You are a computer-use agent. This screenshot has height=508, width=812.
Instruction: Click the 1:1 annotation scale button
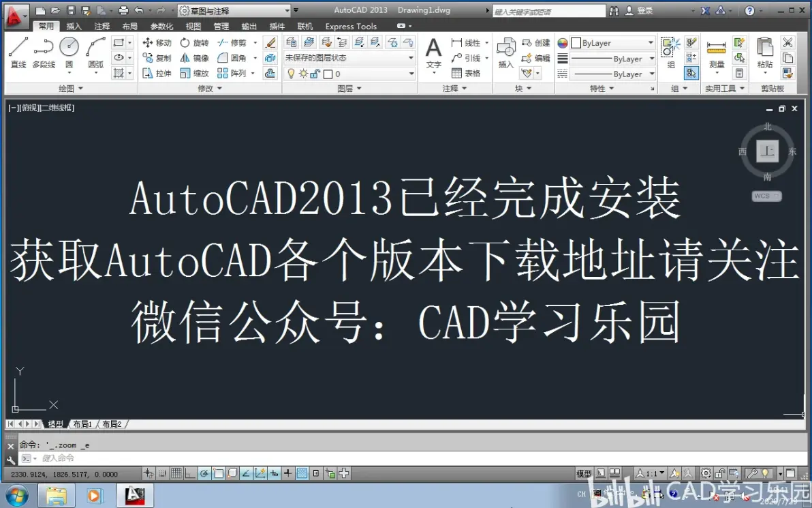tap(651, 473)
